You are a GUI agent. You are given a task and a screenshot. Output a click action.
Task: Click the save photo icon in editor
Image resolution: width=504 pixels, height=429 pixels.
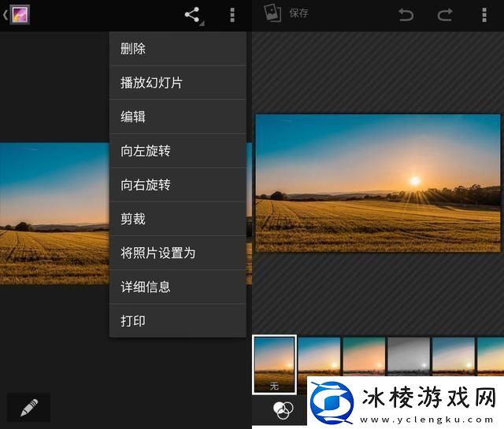click(x=272, y=13)
